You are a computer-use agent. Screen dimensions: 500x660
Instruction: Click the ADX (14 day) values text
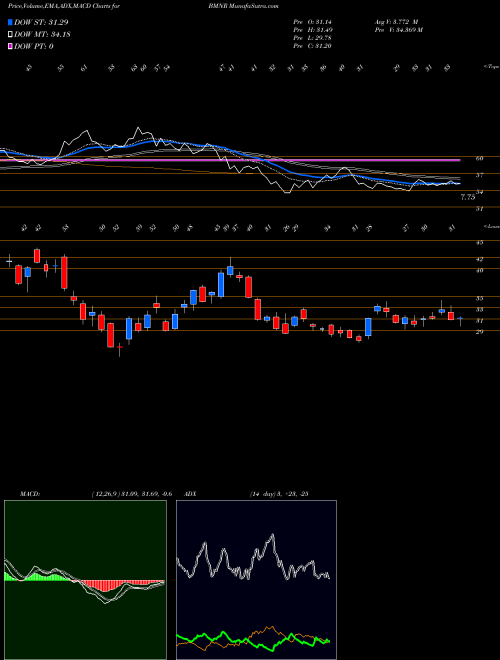(x=279, y=494)
